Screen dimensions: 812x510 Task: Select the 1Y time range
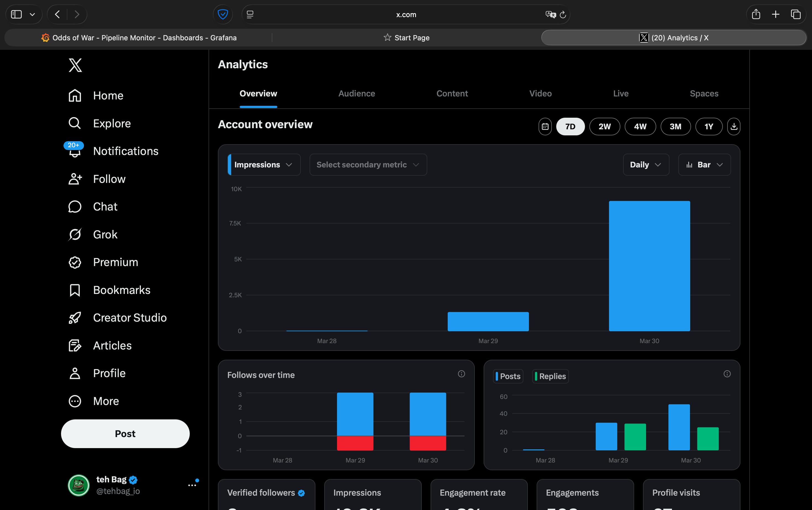click(x=709, y=127)
